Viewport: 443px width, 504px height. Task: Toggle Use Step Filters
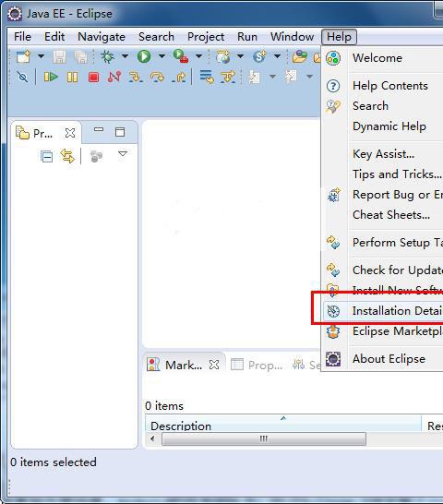pos(228,77)
